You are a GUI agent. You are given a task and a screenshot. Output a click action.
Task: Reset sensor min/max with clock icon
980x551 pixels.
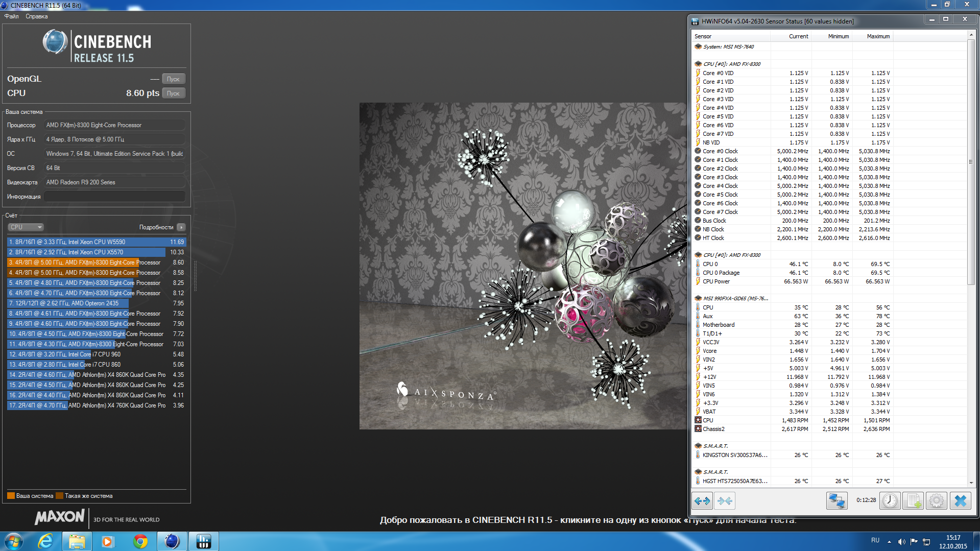click(890, 500)
